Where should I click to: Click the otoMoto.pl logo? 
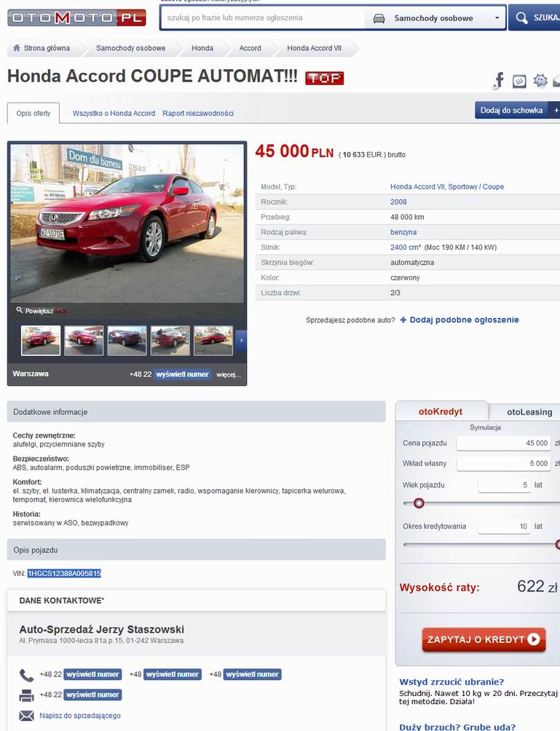click(x=77, y=18)
